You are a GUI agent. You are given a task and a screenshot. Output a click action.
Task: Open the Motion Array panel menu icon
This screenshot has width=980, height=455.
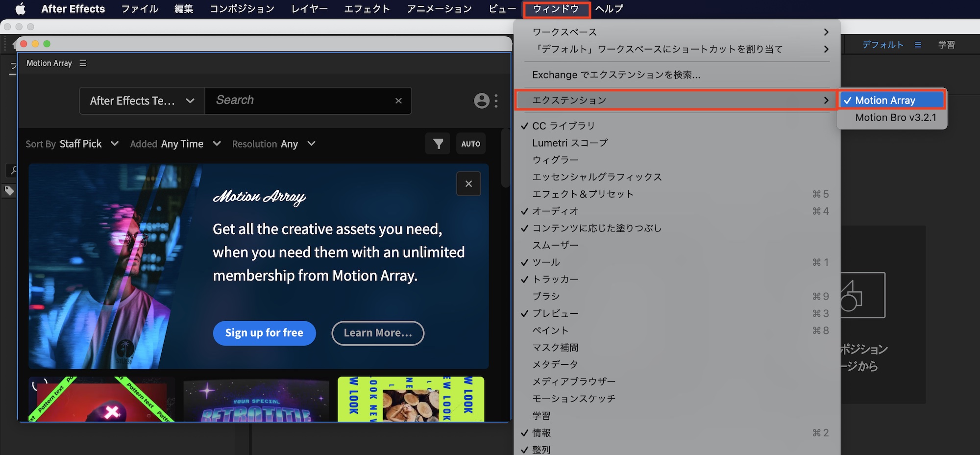click(83, 63)
